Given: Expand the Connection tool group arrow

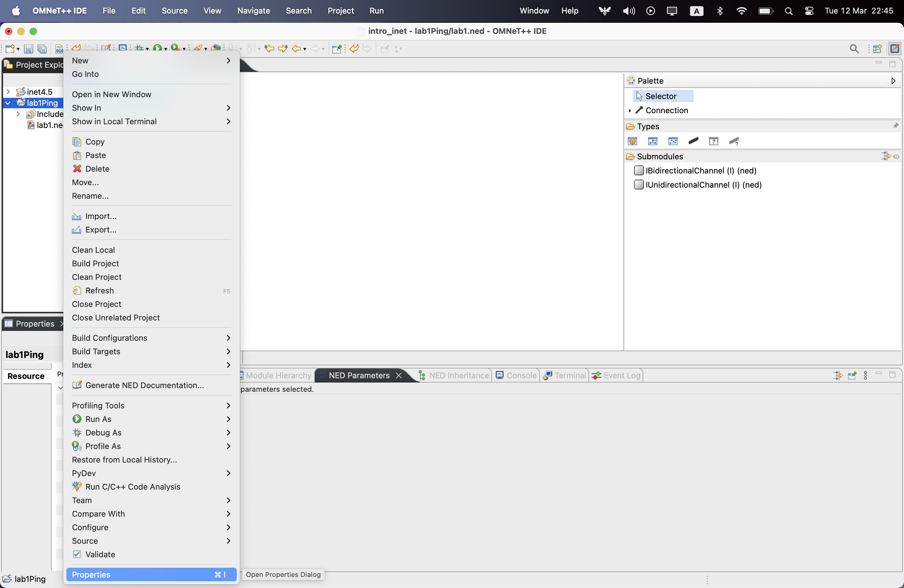Looking at the screenshot, I should pyautogui.click(x=629, y=110).
